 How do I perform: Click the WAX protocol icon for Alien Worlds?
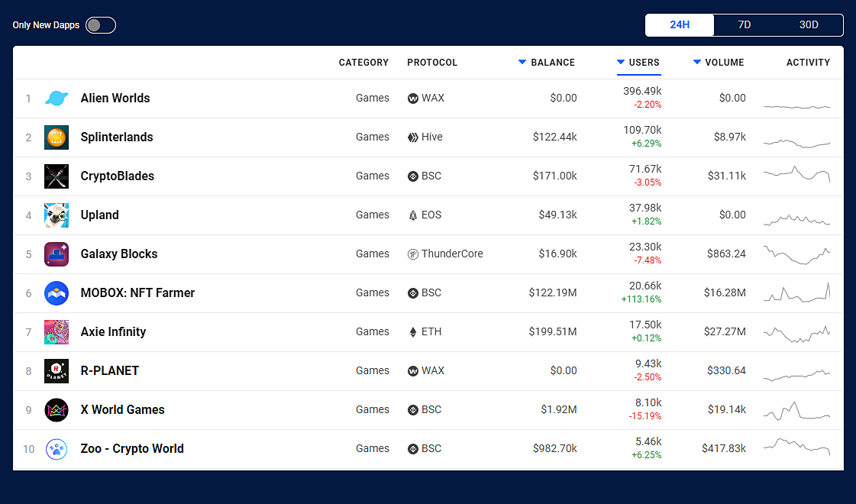pyautogui.click(x=412, y=99)
